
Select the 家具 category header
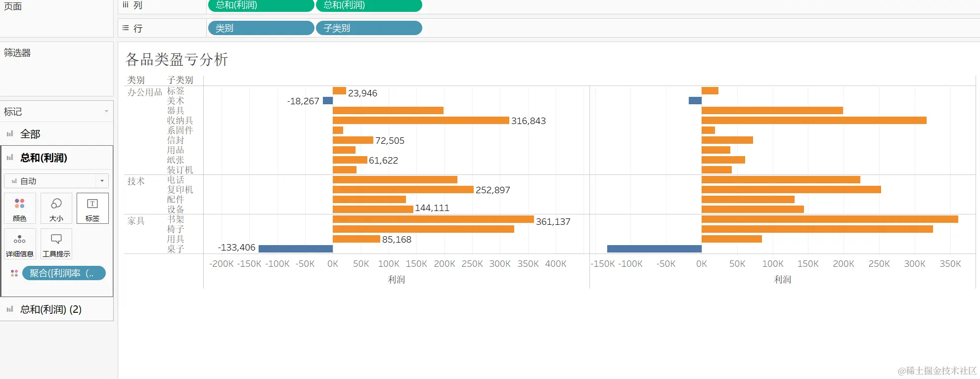coord(136,221)
